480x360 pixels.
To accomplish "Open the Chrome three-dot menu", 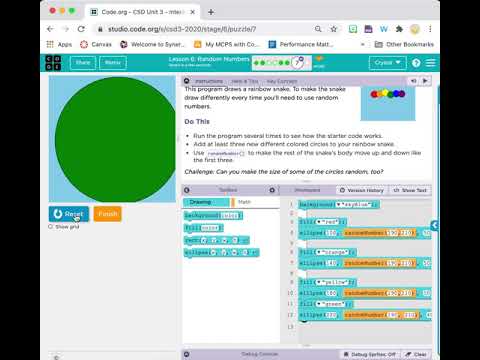I will click(430, 29).
